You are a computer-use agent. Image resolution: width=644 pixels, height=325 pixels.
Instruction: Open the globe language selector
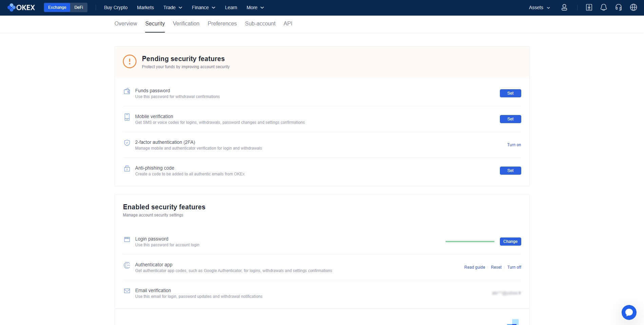[x=633, y=7]
